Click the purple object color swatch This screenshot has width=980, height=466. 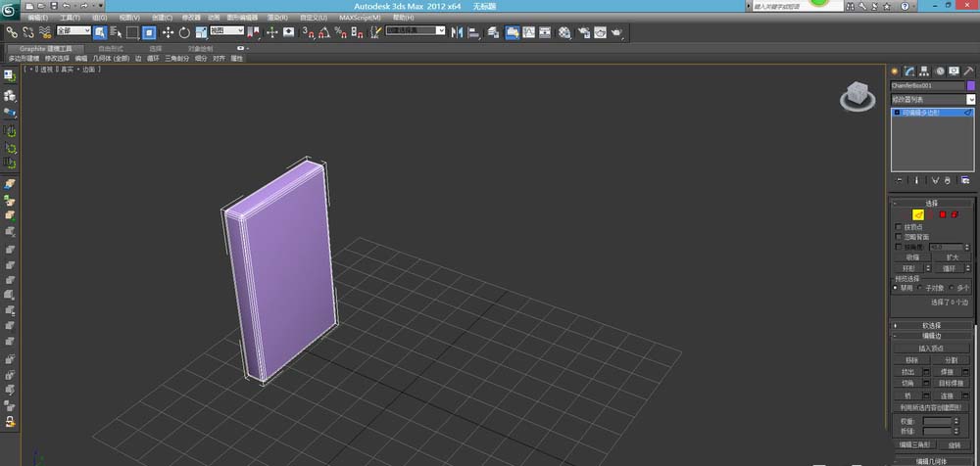(970, 85)
